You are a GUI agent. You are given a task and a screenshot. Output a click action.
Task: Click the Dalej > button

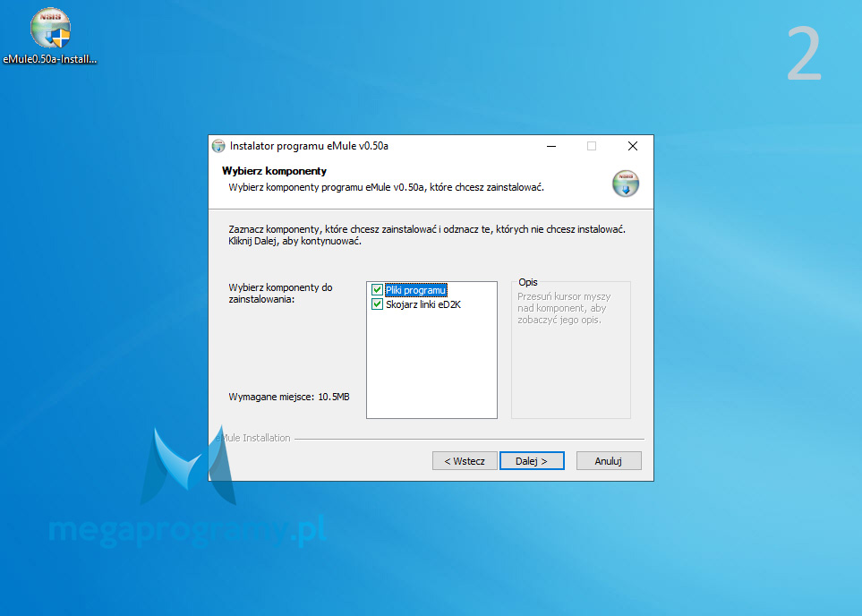532,461
